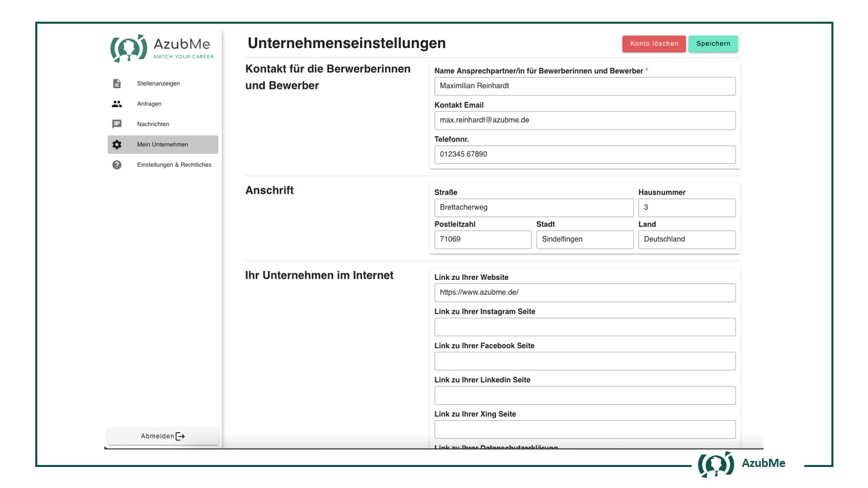This screenshot has width=868, height=488.
Task: Click the Anschrift section heading
Action: tap(269, 190)
